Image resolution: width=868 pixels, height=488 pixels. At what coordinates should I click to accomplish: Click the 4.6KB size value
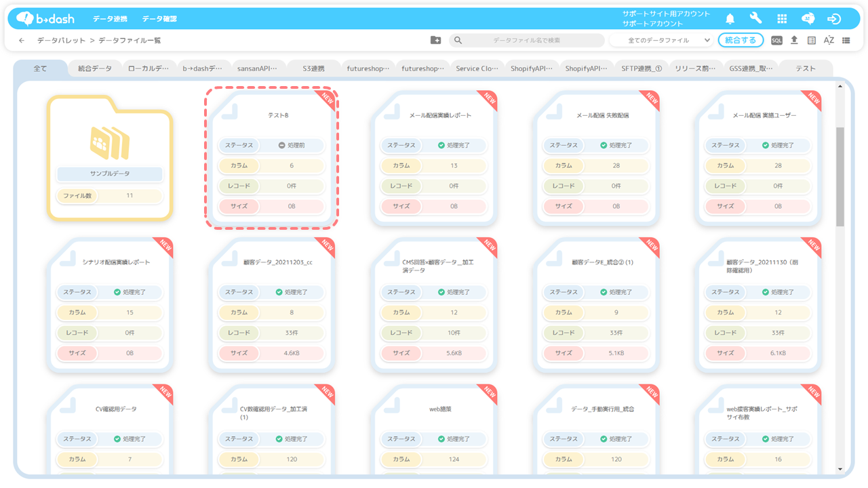pos(292,353)
